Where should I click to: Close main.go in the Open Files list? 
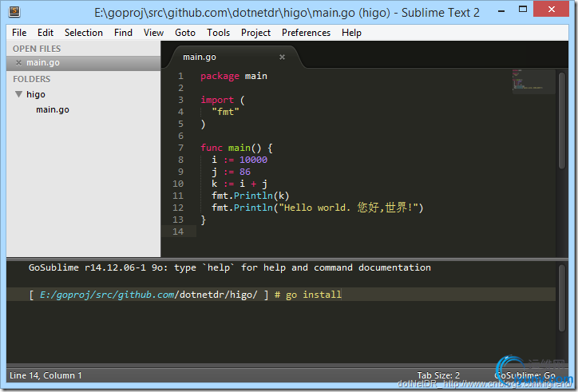[18, 63]
